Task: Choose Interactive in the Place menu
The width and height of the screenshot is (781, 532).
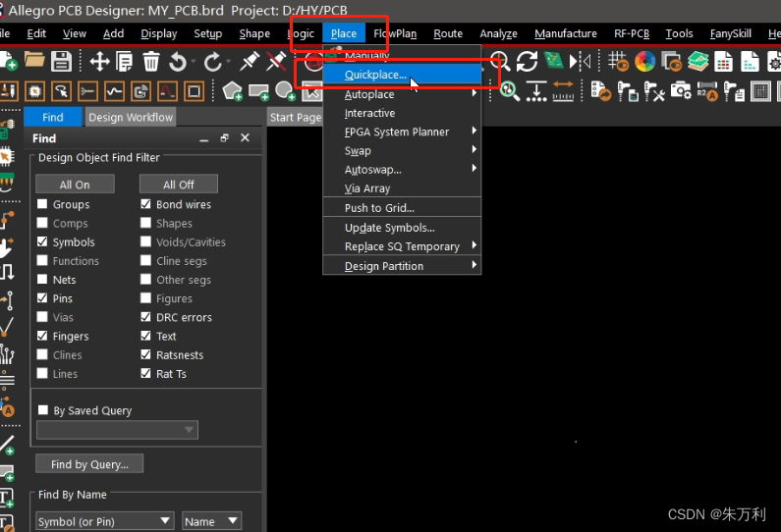Action: [402, 113]
